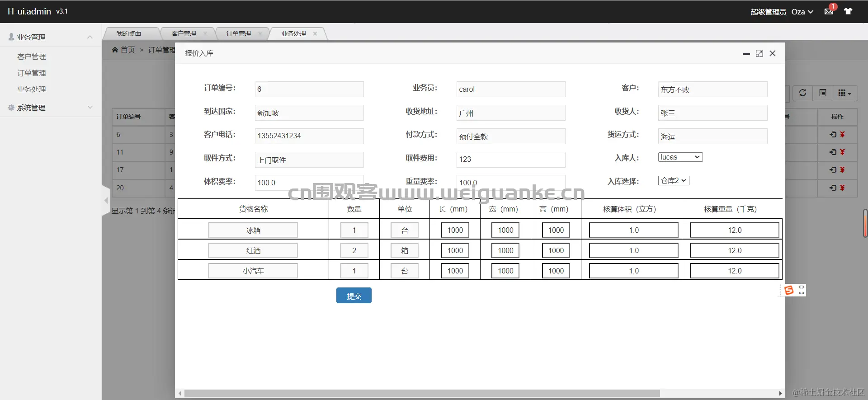Open the 入库选择 仓库2 dropdown
Viewport: 868px width, 400px height.
(x=674, y=181)
